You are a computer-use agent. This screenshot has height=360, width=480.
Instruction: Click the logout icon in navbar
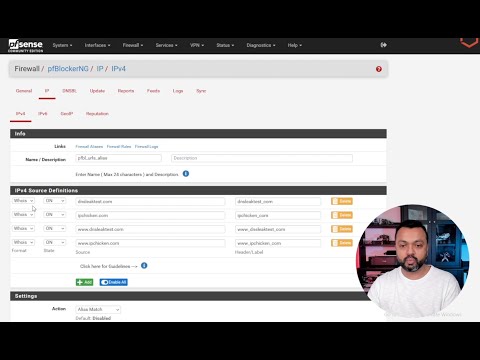click(384, 45)
